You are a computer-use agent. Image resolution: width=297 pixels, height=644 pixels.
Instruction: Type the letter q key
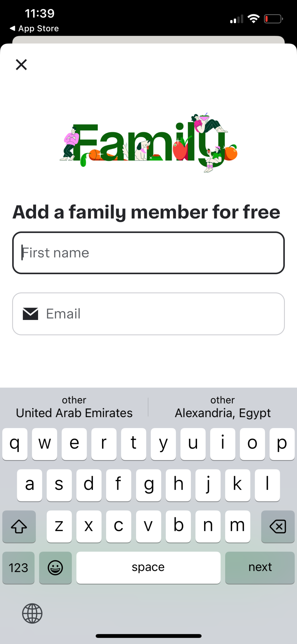pos(15,444)
